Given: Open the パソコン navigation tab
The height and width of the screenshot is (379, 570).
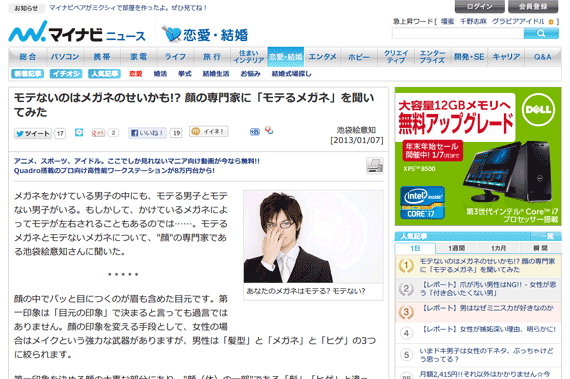Looking at the screenshot, I should coord(65,57).
